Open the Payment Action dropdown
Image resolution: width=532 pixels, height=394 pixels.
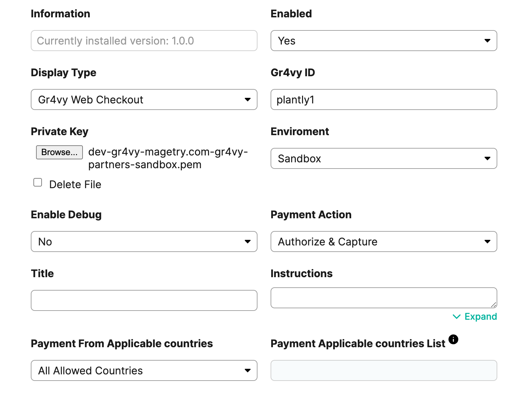tap(383, 242)
